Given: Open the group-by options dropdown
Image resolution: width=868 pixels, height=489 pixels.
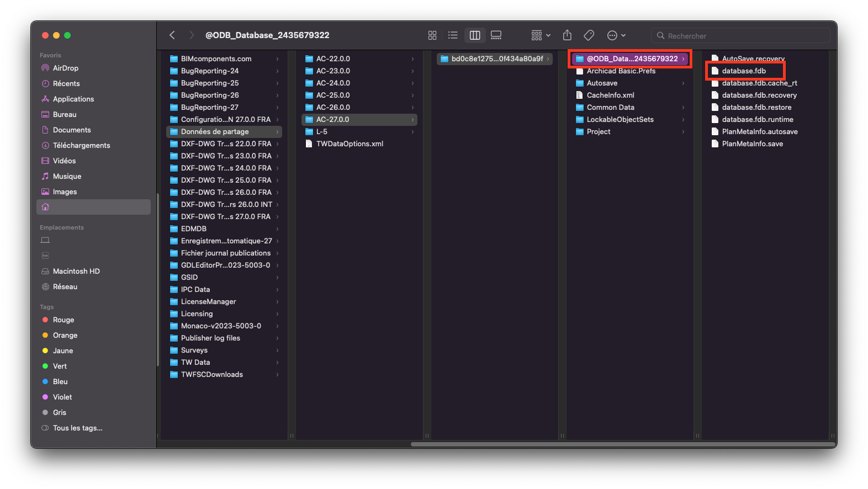Looking at the screenshot, I should [x=541, y=35].
